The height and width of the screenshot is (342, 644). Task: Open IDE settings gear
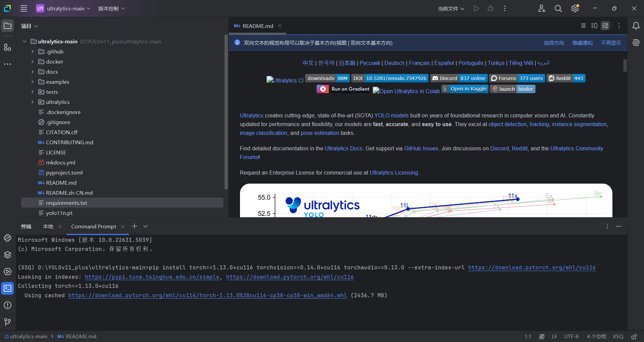(x=575, y=8)
